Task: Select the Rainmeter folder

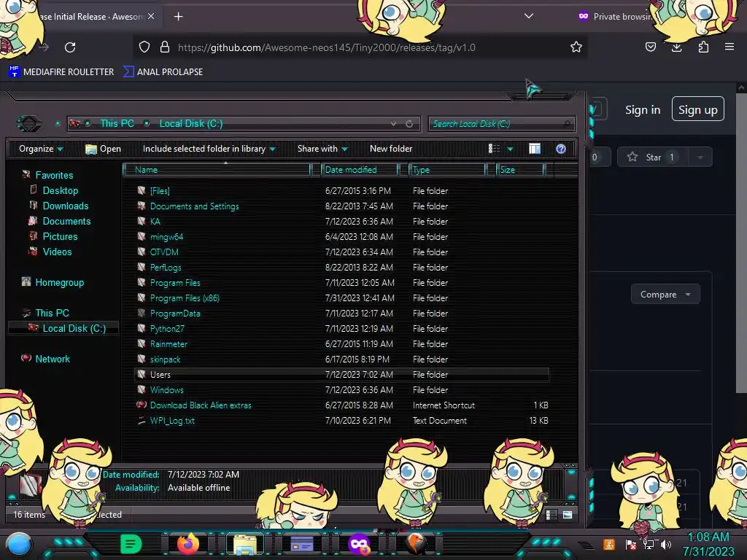Action: click(169, 344)
